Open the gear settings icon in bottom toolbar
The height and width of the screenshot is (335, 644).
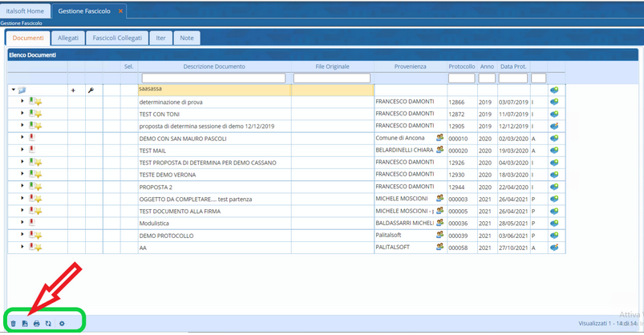(62, 323)
